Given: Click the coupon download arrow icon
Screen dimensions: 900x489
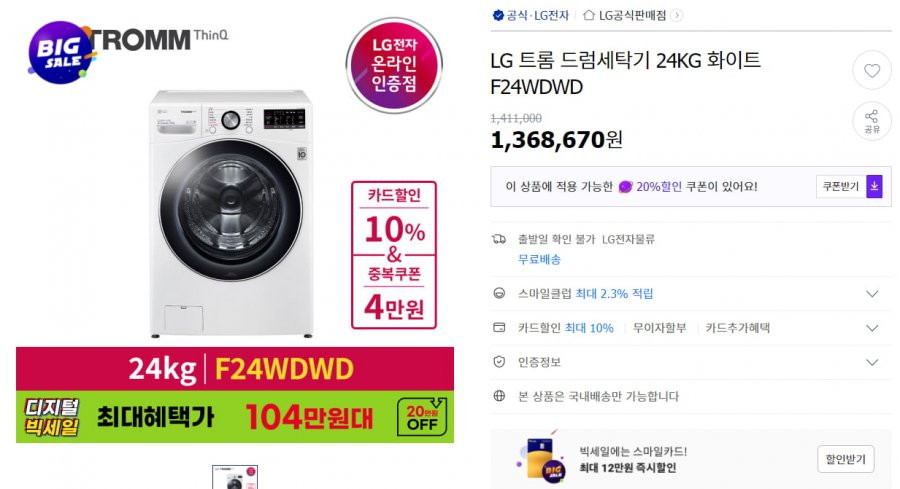Looking at the screenshot, I should 874,187.
